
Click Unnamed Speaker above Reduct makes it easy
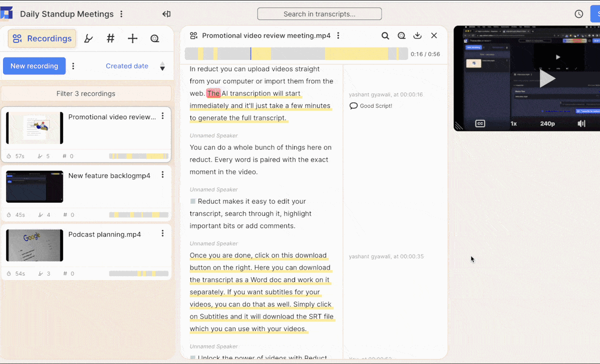tap(213, 189)
